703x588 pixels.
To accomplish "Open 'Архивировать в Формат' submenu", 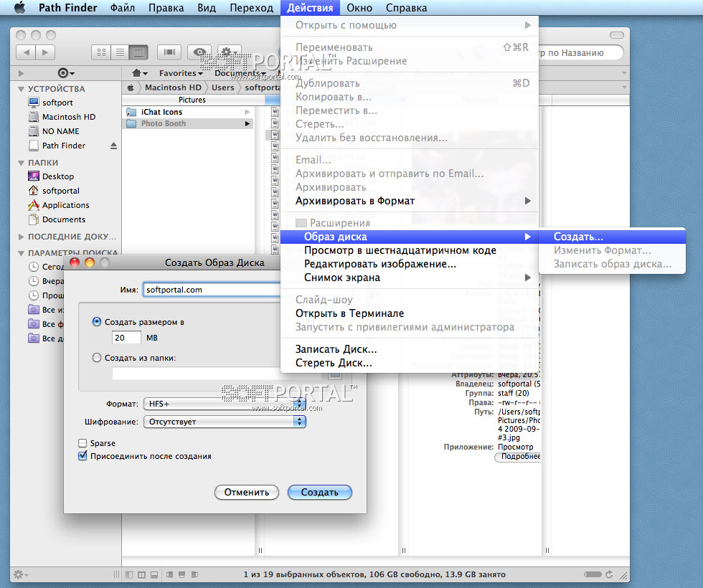I will click(410, 201).
